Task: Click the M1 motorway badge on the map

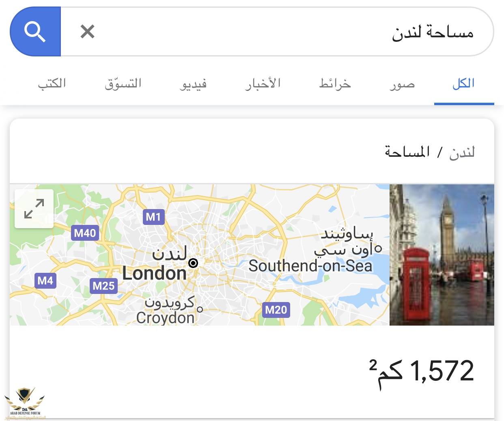Action: tap(153, 217)
